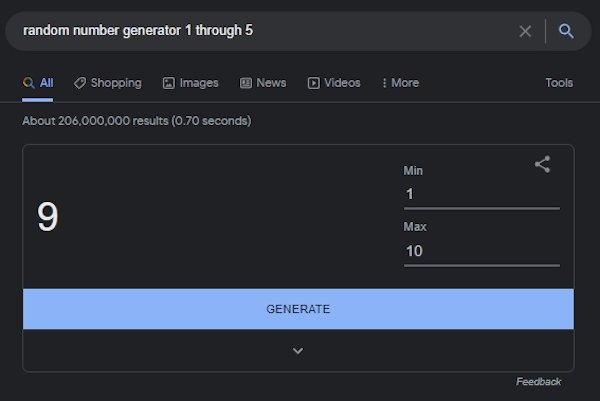Clear the search query with the X icon
Screen dimensions: 600x401
pyautogui.click(x=525, y=31)
